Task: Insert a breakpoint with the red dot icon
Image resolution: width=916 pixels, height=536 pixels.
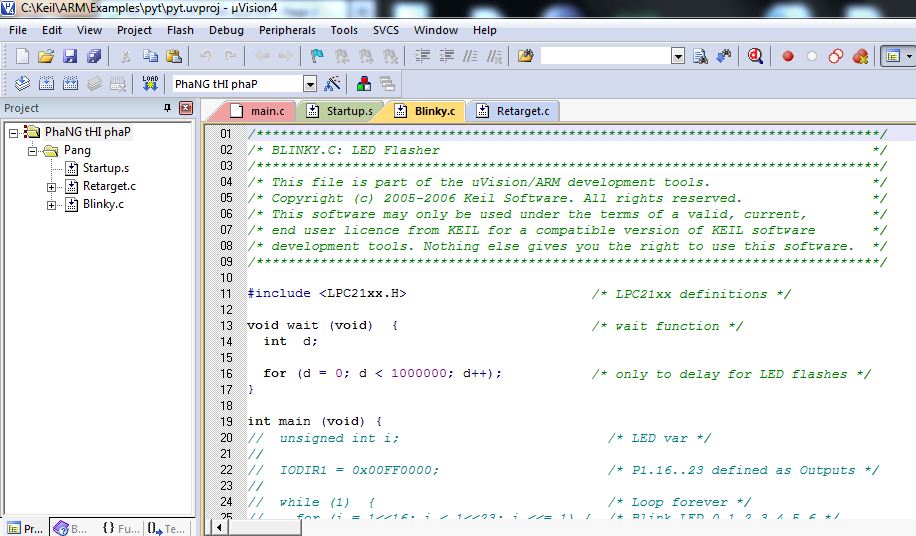Action: point(788,57)
